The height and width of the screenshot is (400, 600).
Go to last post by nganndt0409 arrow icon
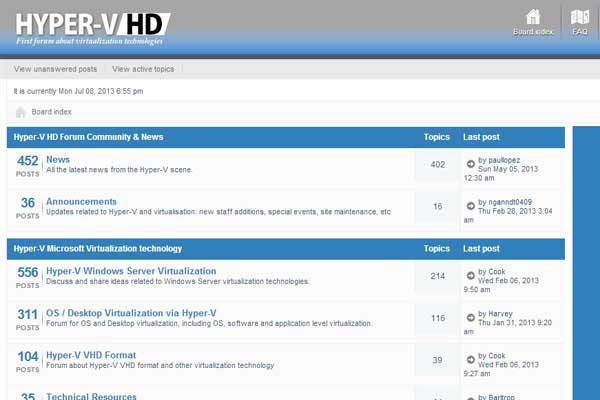pos(471,206)
